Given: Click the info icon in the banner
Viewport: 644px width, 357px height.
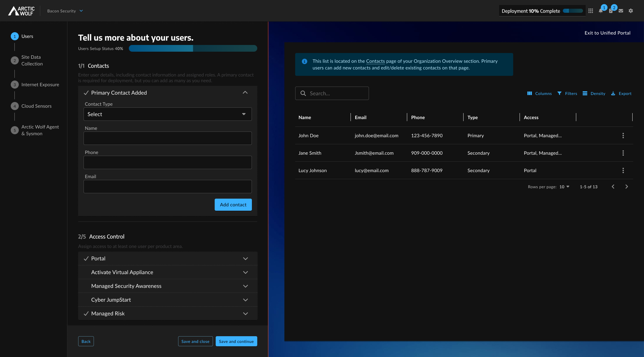Looking at the screenshot, I should pos(305,61).
